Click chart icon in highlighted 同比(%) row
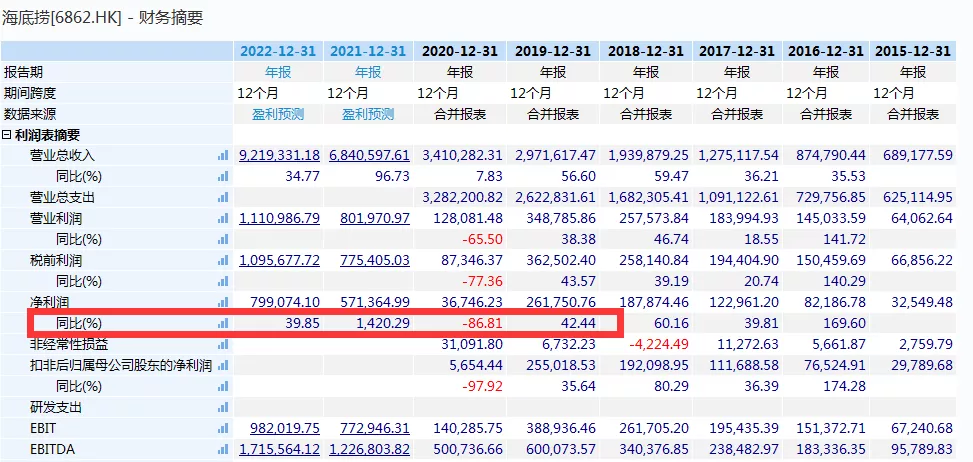The image size is (973, 462). [223, 323]
